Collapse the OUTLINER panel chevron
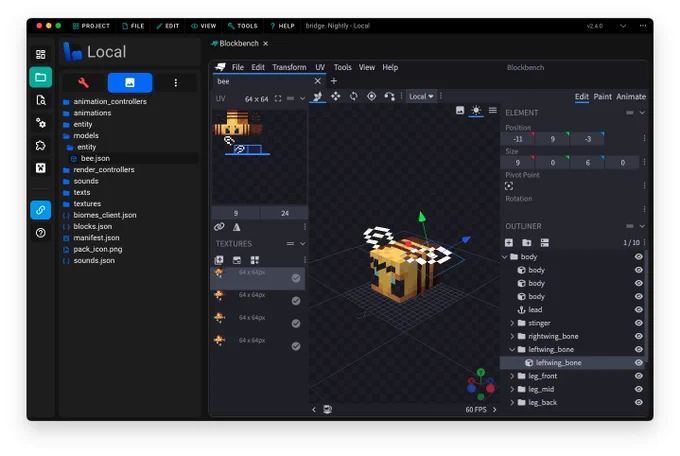The height and width of the screenshot is (456, 680). point(642,226)
